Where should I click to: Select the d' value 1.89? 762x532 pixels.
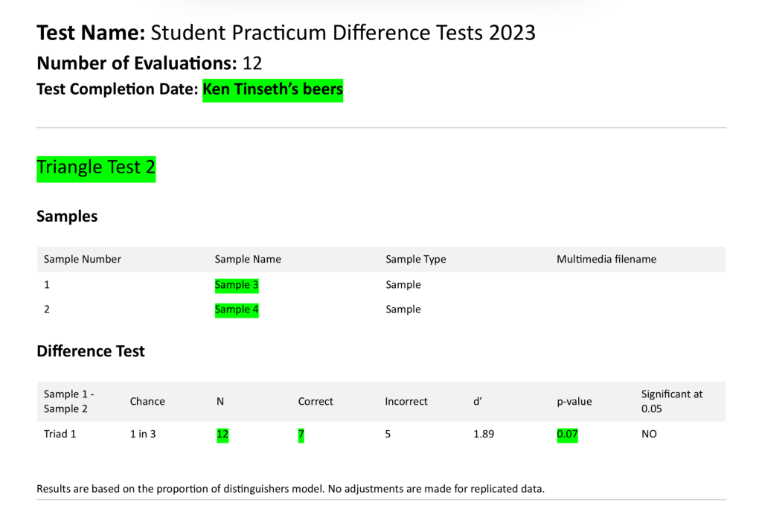point(484,434)
